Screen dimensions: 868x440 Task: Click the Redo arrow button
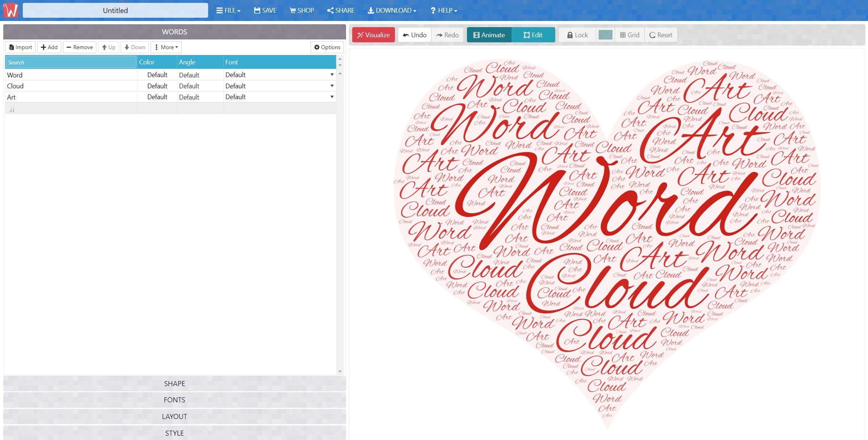pos(447,35)
